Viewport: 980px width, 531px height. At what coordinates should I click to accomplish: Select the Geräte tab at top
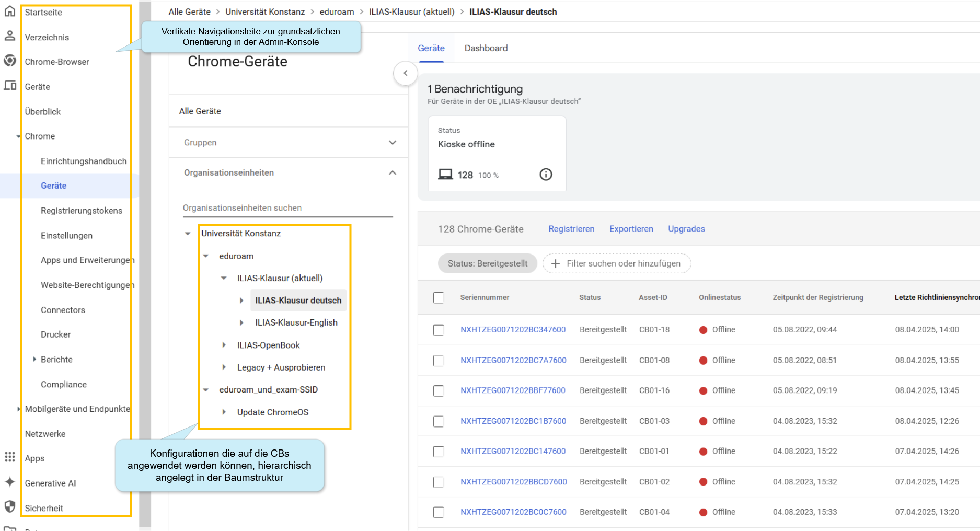[x=431, y=48]
